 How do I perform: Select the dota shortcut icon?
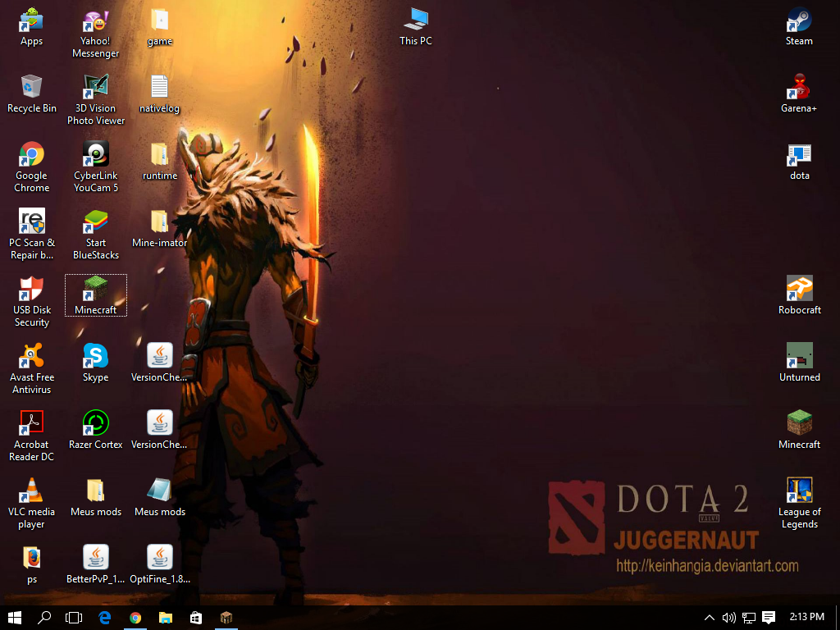pos(799,162)
